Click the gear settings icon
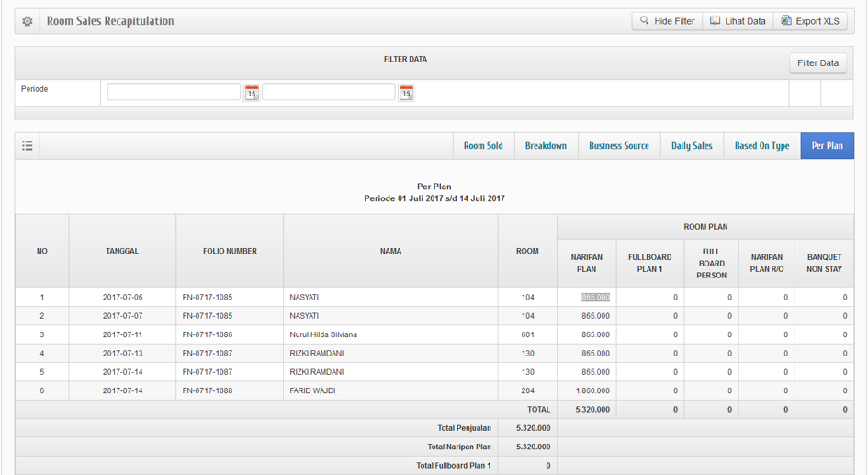Viewport: 868px width, 475px height. pyautogui.click(x=28, y=21)
